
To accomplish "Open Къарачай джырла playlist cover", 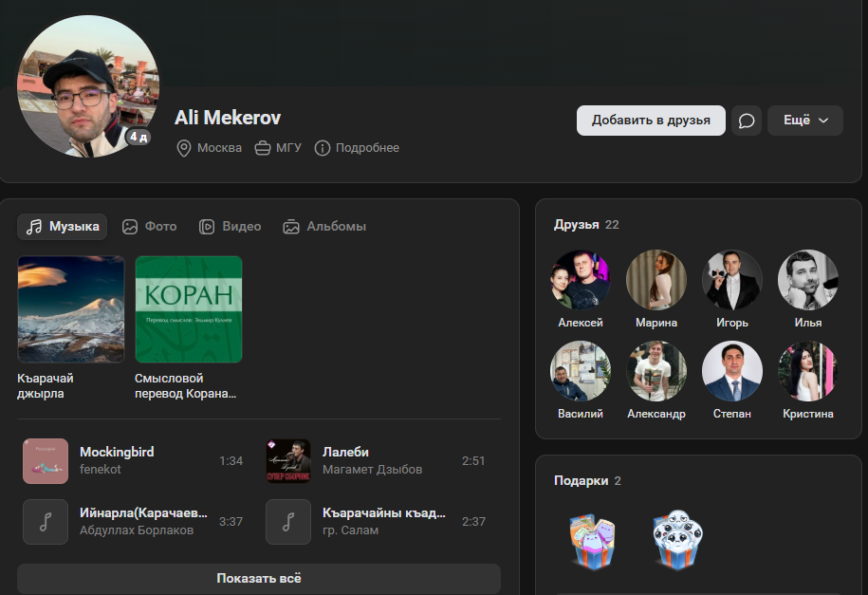I will [71, 309].
